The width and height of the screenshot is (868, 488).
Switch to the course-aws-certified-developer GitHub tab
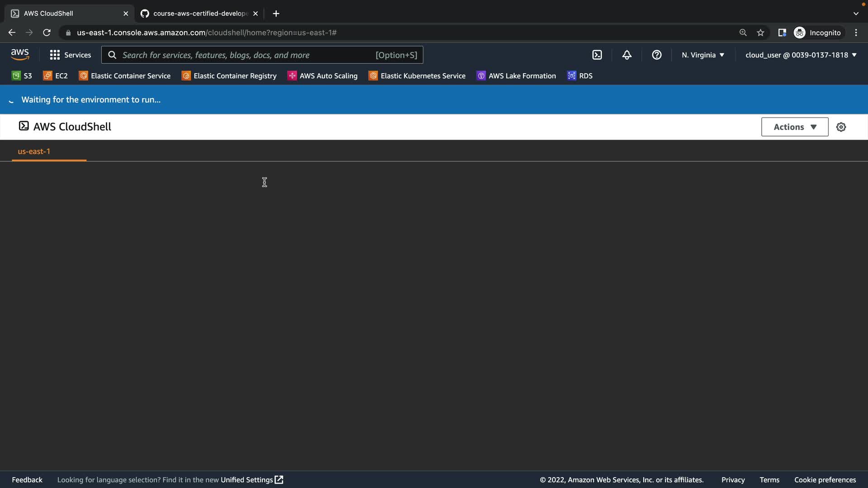(x=199, y=14)
